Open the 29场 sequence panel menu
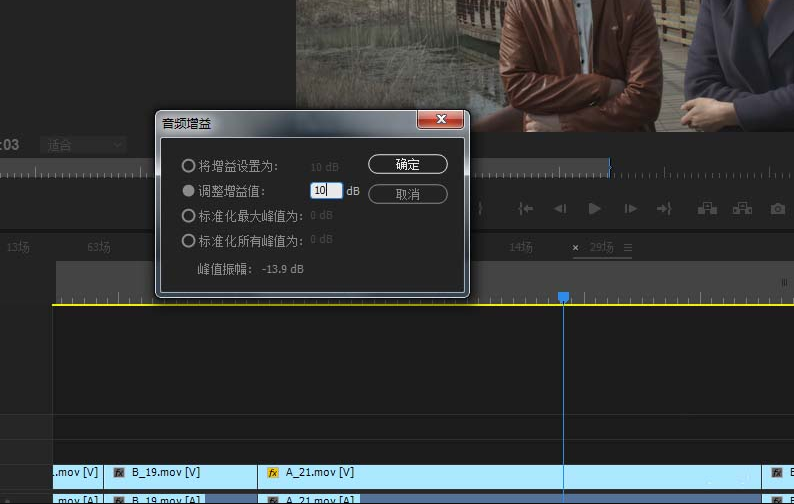Image resolution: width=794 pixels, height=504 pixels. 628,248
